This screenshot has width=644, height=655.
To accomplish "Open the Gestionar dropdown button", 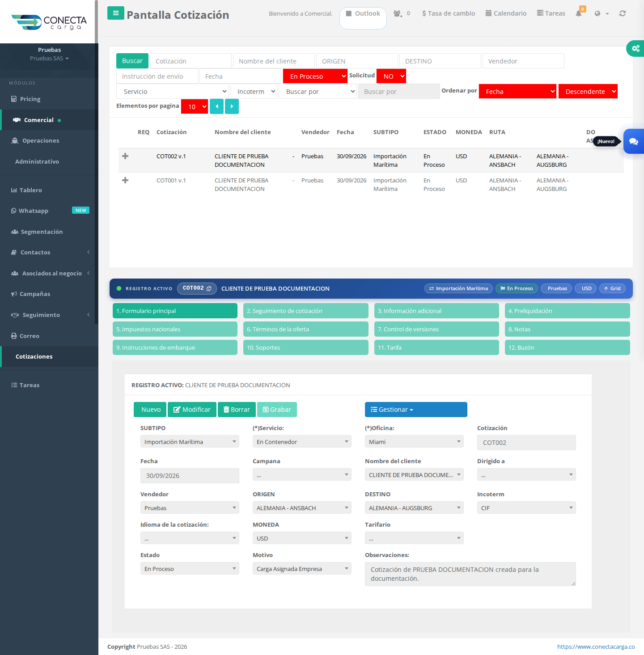I will click(416, 410).
